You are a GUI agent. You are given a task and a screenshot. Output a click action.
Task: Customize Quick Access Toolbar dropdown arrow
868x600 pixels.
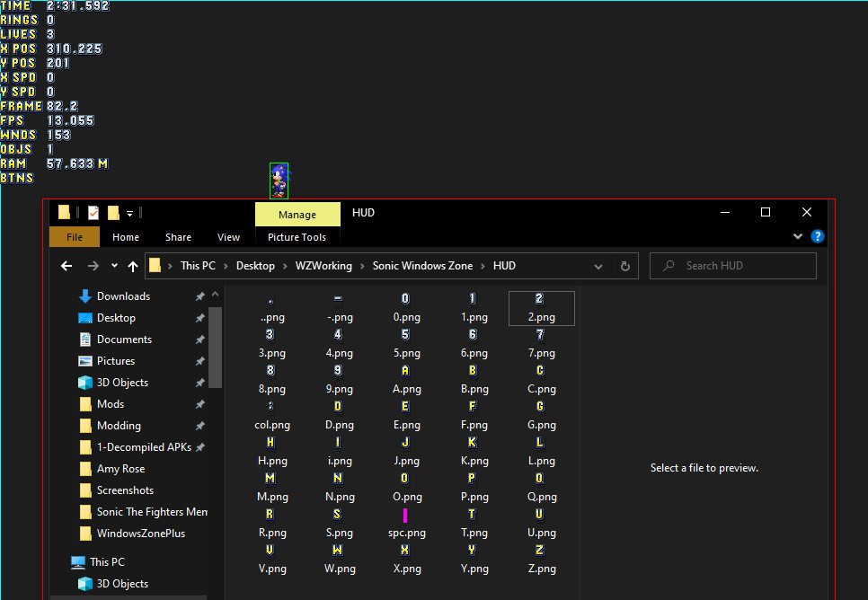pyautogui.click(x=130, y=213)
